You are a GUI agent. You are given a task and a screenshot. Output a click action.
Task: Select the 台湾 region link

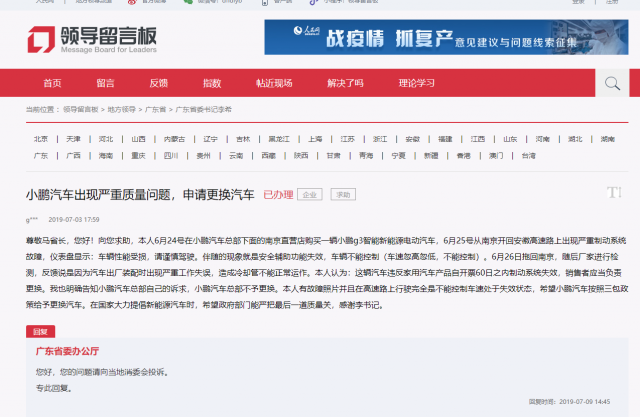pyautogui.click(x=529, y=155)
